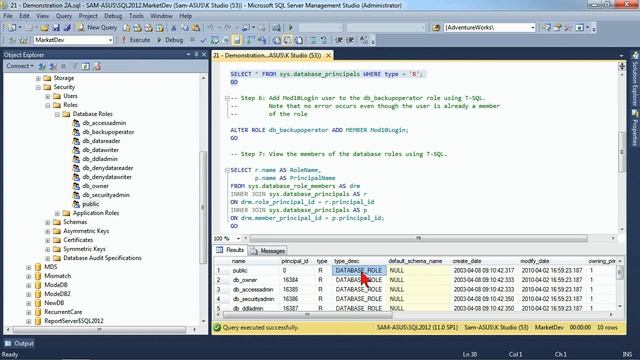Open the 100 % zoom dropdown
Viewport: 640px width, 360px height.
pyautogui.click(x=238, y=238)
